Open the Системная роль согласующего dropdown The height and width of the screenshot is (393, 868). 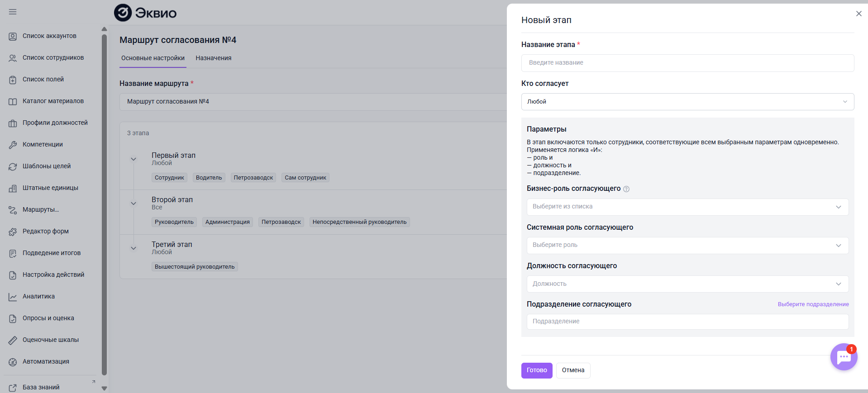point(687,245)
